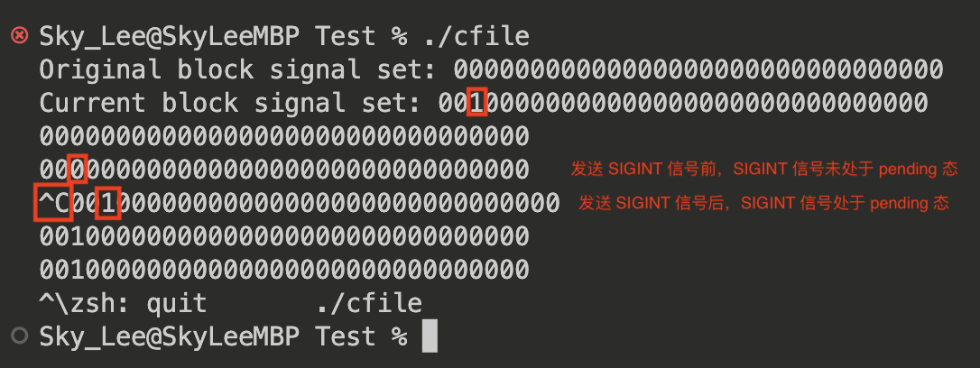Click the red error icon beside the first prompt
The image size is (980, 368).
tap(18, 37)
